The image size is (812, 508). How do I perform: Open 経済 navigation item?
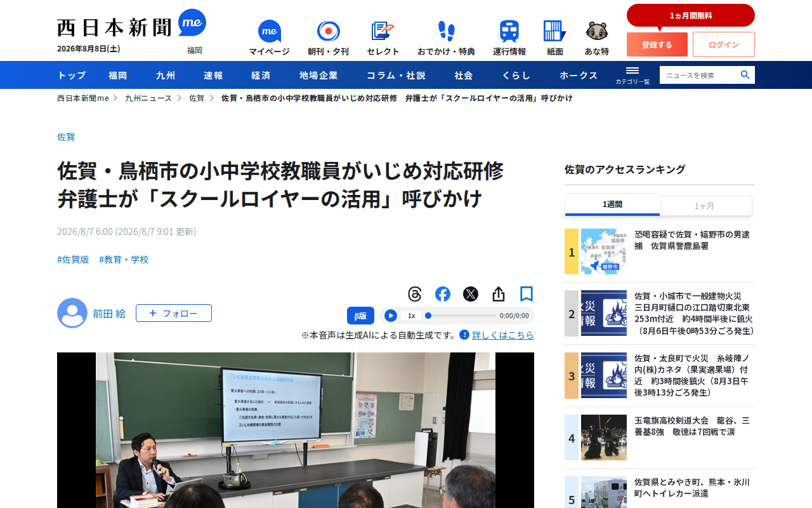[261, 75]
